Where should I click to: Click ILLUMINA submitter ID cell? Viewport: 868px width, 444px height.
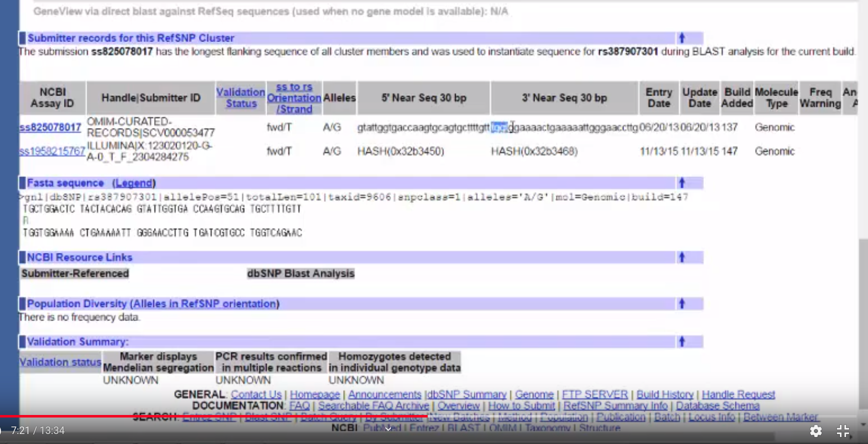pyautogui.click(x=150, y=151)
